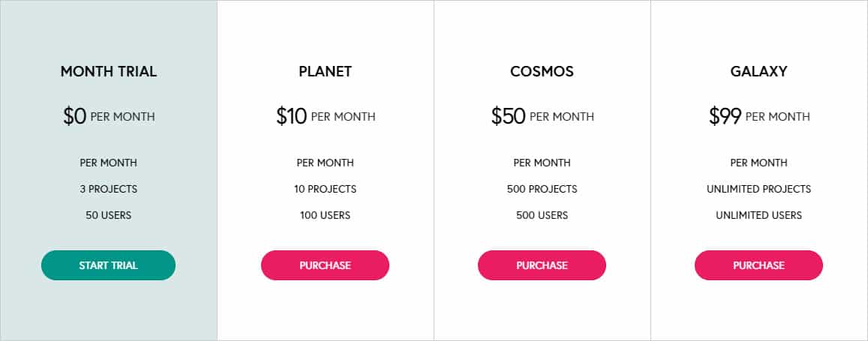Select the Month Trial plan heading

click(x=108, y=72)
